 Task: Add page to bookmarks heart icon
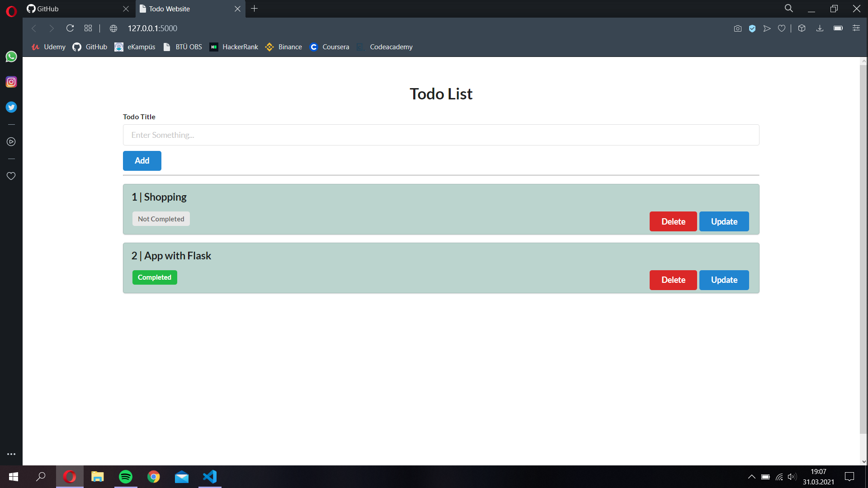pyautogui.click(x=782, y=28)
